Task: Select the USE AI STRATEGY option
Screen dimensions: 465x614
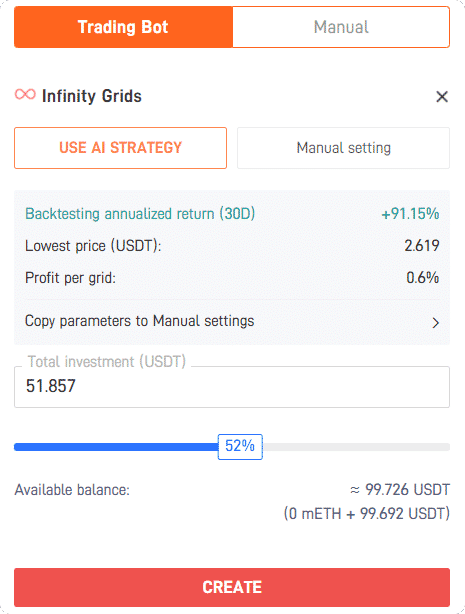Action: click(x=121, y=148)
